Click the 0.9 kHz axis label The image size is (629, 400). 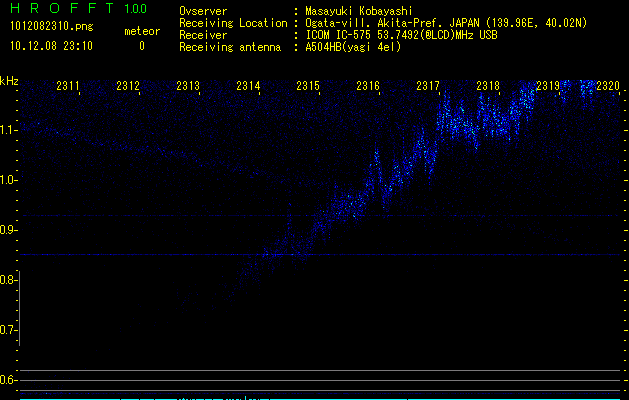click(x=8, y=230)
